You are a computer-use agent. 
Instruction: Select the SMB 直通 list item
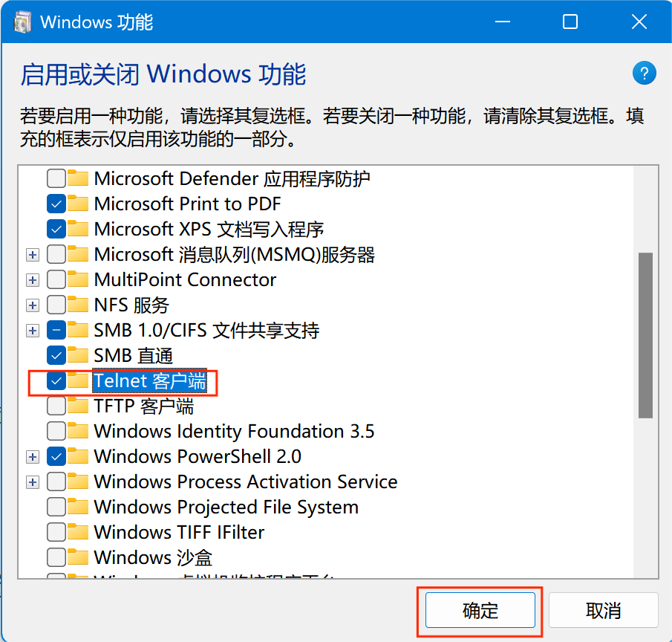click(133, 355)
